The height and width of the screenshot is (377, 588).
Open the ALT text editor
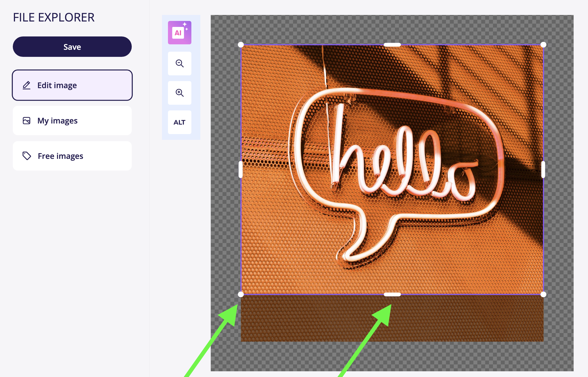click(179, 122)
